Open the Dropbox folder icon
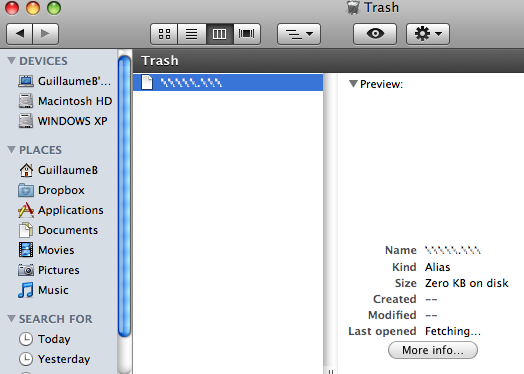Viewport: 524px width, 374px height. (26, 190)
